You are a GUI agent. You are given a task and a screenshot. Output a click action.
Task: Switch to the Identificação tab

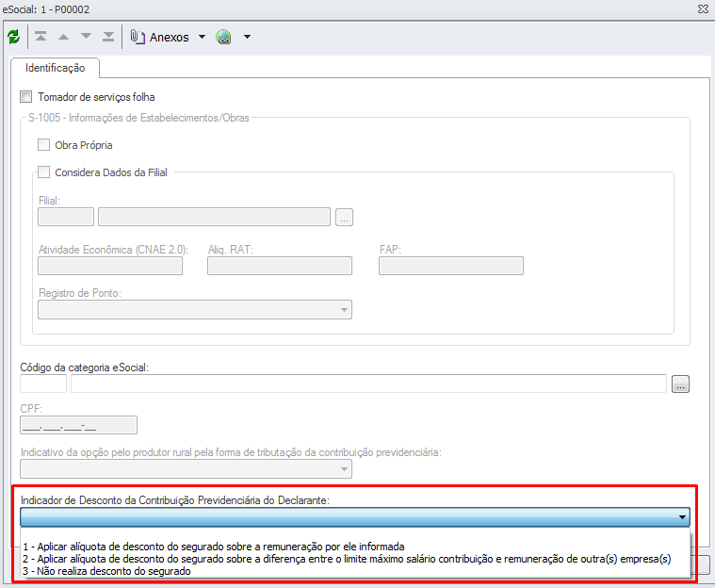click(x=56, y=68)
